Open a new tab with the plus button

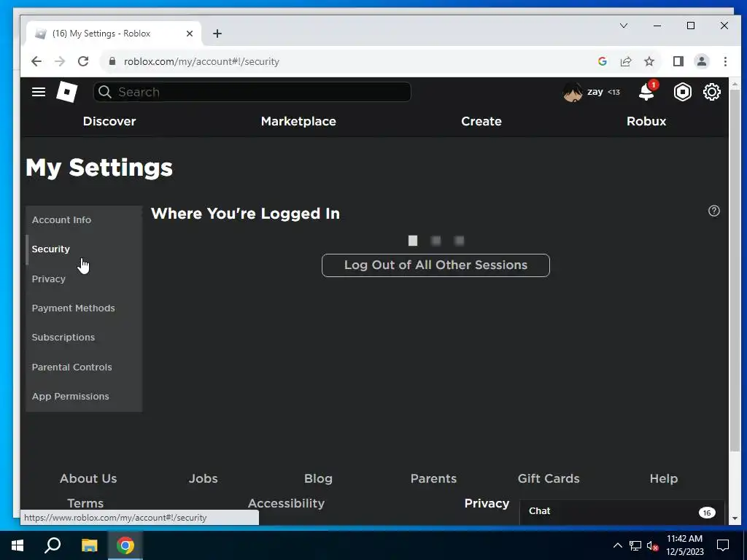(x=217, y=34)
